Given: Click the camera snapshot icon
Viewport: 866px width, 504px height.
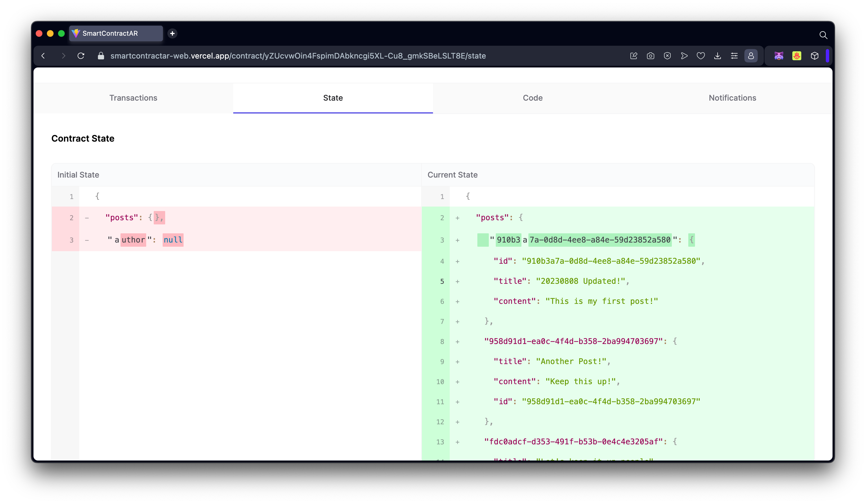Looking at the screenshot, I should pyautogui.click(x=650, y=56).
